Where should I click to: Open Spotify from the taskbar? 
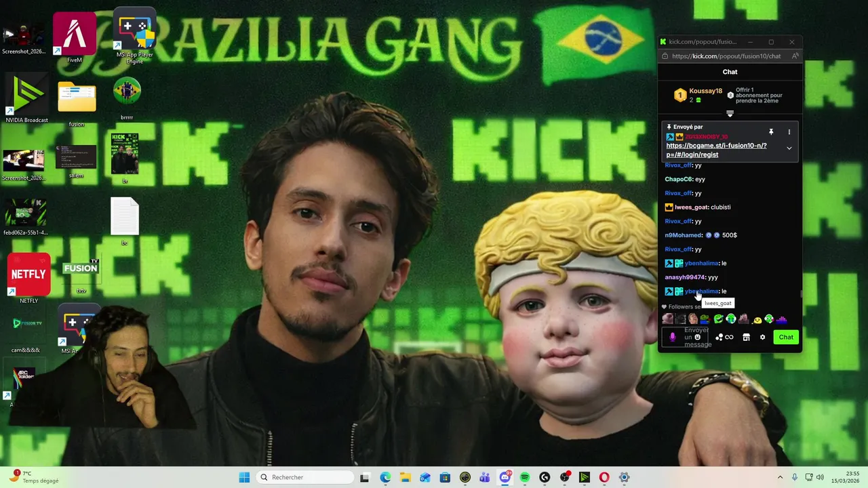coord(524,477)
